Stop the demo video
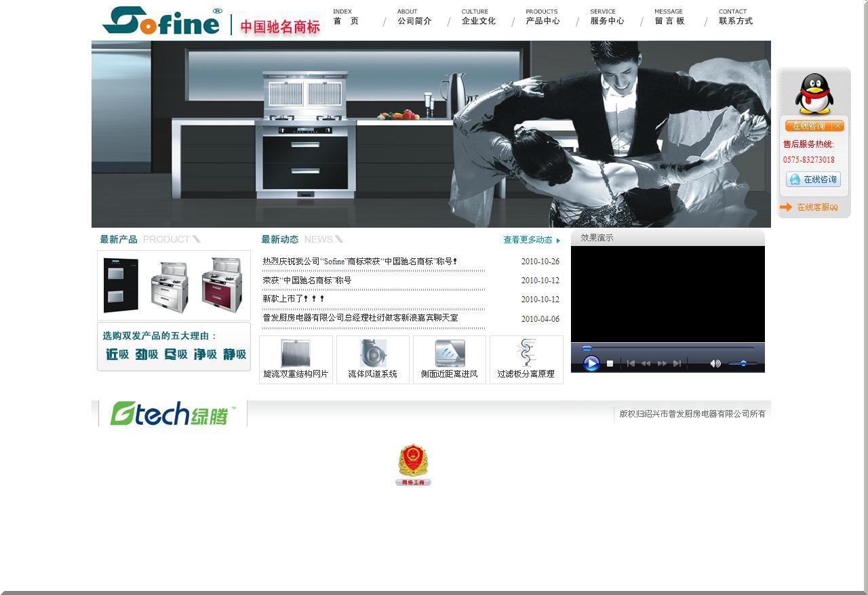868x595 pixels. [x=610, y=364]
